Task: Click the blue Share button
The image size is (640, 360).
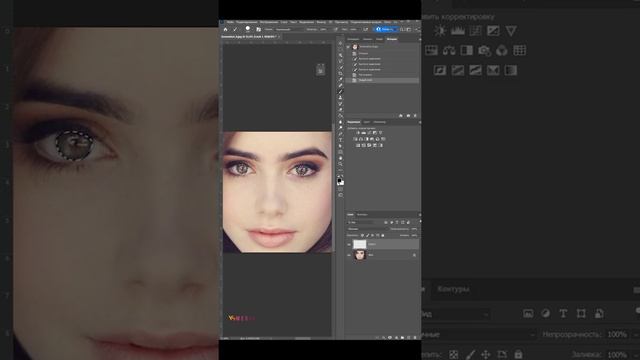Action: (386, 29)
